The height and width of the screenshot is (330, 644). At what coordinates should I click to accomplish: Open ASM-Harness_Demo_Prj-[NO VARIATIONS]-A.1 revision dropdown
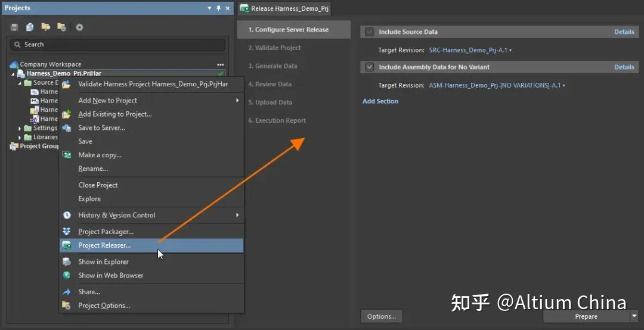tap(497, 85)
